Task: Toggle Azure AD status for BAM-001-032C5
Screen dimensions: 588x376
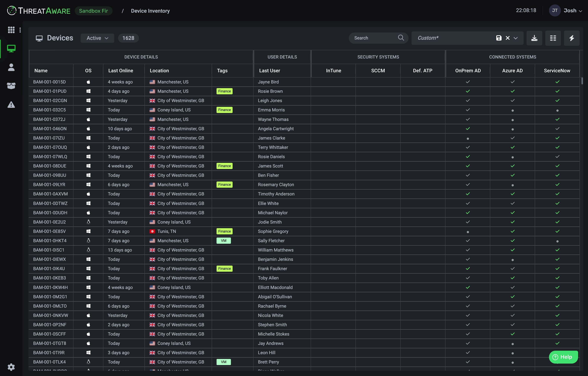Action: (x=513, y=110)
